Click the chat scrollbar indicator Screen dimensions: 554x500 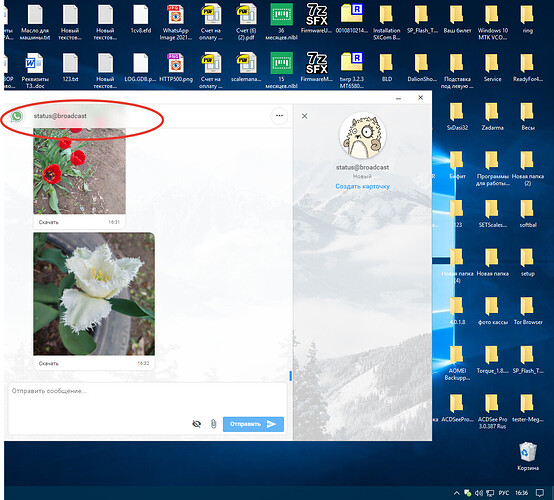tap(290, 376)
